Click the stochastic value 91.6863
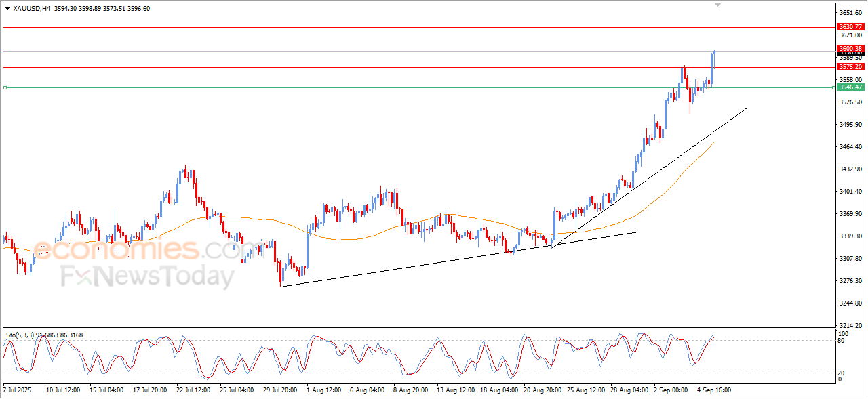Viewport: 868px width, 399px height. point(47,335)
